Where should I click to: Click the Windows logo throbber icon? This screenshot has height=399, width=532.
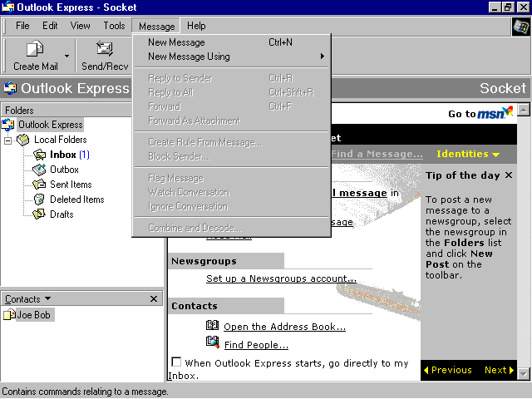click(521, 27)
